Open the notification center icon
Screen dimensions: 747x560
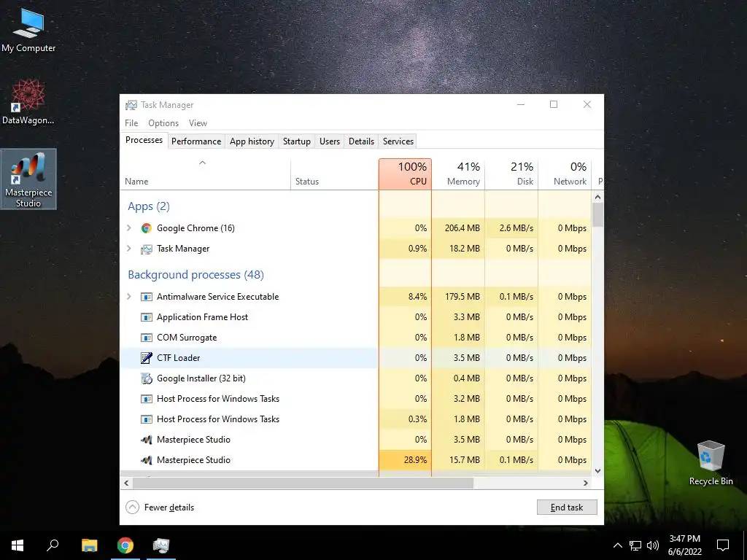coord(723,545)
